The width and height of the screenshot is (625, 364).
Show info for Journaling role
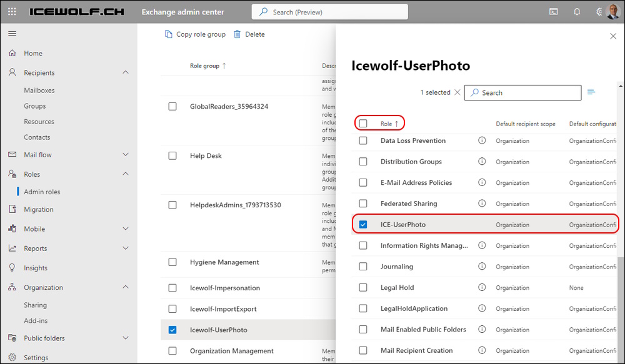[x=482, y=266]
